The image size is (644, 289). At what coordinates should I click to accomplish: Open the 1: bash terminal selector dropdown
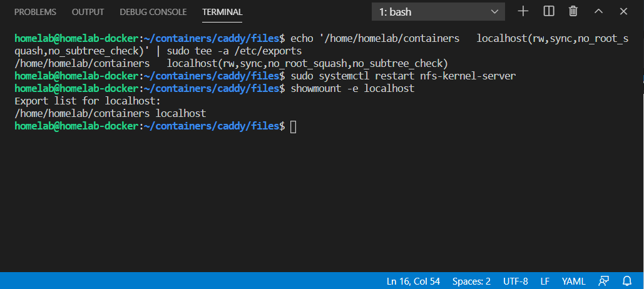coord(438,12)
